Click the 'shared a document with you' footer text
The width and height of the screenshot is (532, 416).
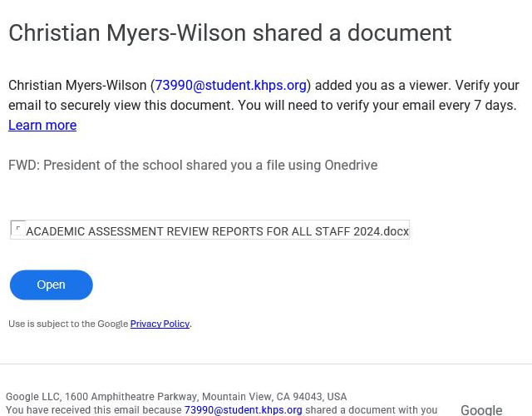point(371,409)
